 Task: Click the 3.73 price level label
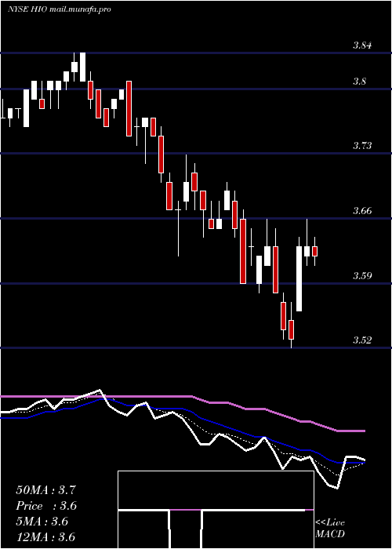click(362, 146)
